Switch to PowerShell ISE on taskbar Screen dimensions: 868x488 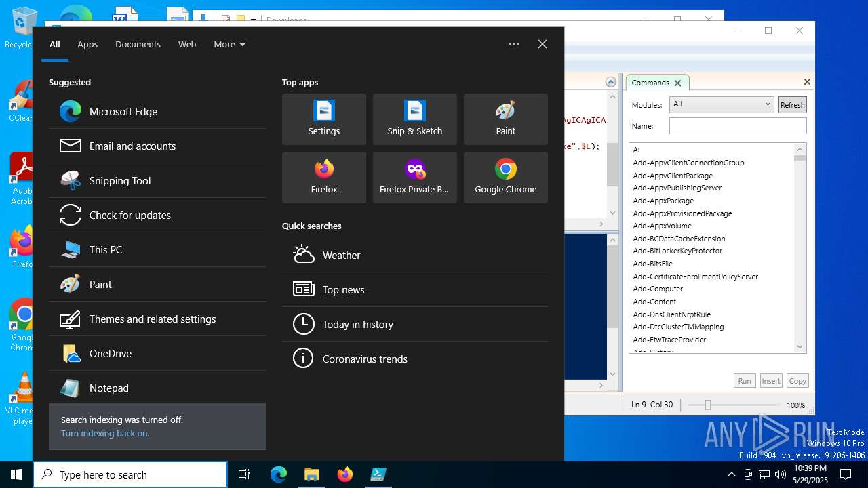pyautogui.click(x=378, y=474)
